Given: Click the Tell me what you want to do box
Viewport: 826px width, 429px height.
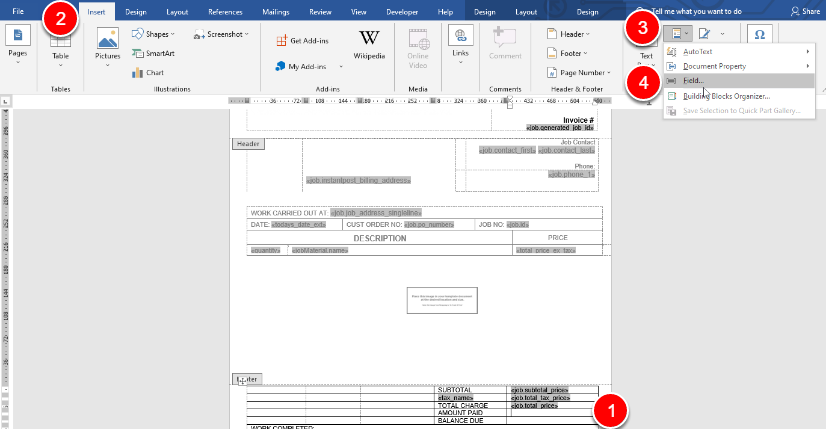Looking at the screenshot, I should coord(695,11).
